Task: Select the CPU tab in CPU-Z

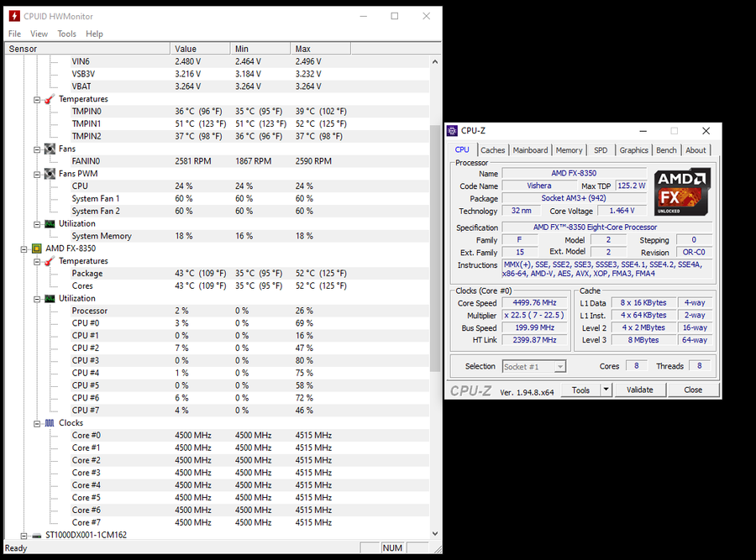Action: tap(462, 149)
